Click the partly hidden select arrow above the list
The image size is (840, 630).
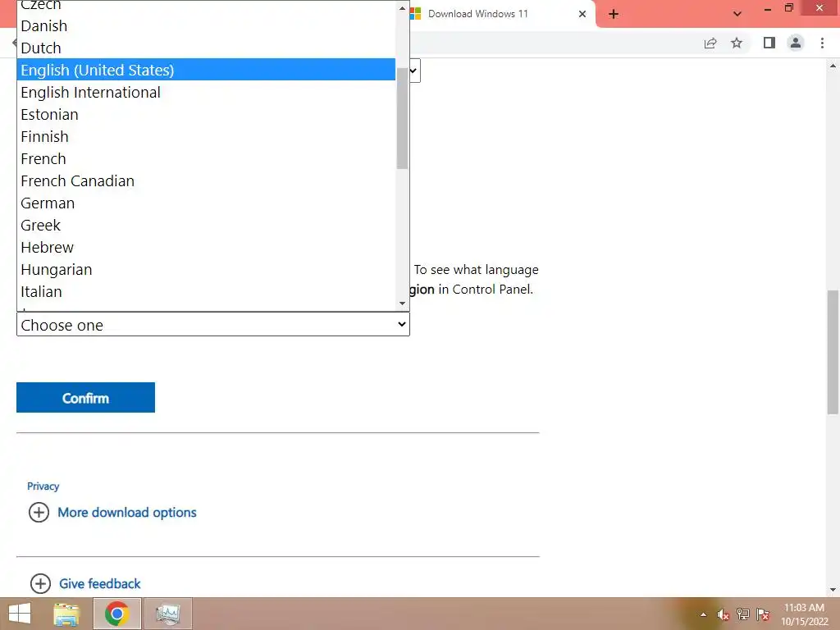click(x=413, y=71)
